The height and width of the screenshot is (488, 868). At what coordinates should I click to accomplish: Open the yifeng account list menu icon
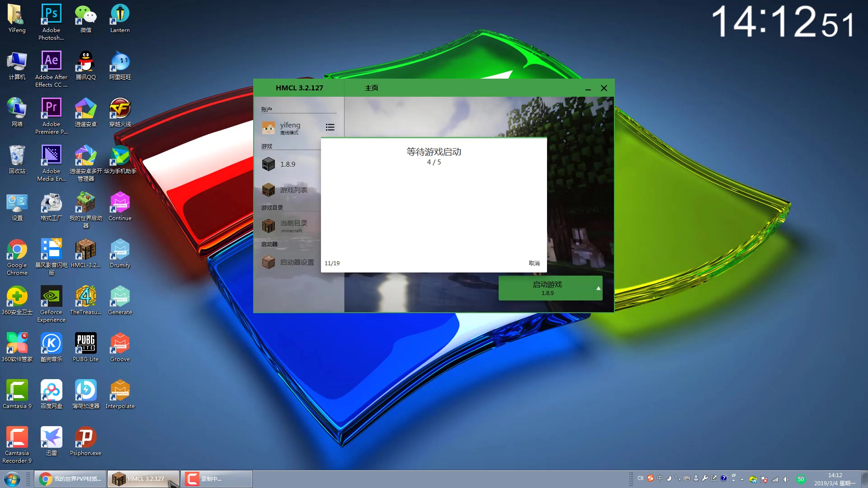click(x=330, y=127)
